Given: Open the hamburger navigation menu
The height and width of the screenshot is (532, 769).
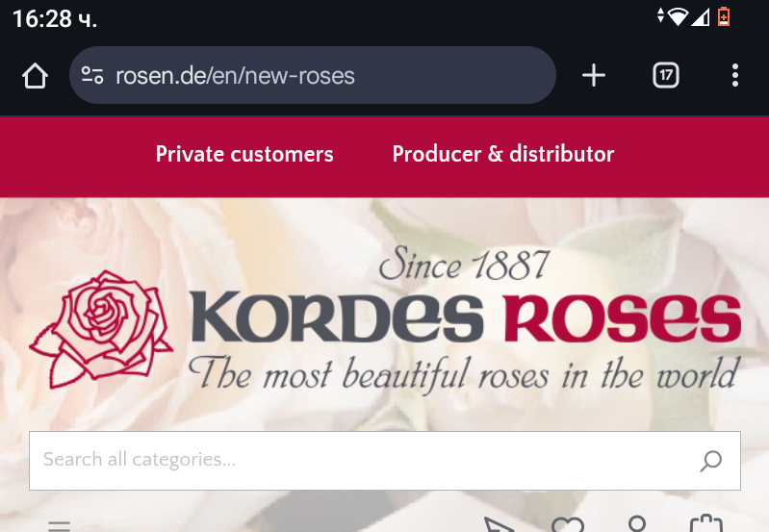Looking at the screenshot, I should pyautogui.click(x=60, y=526).
